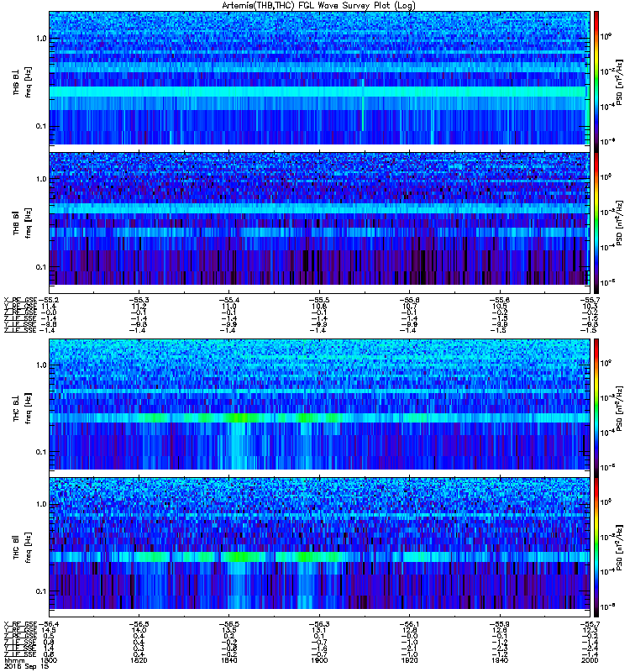
Task: Click the '1820' time tick label
Action: pyautogui.click(x=139, y=660)
